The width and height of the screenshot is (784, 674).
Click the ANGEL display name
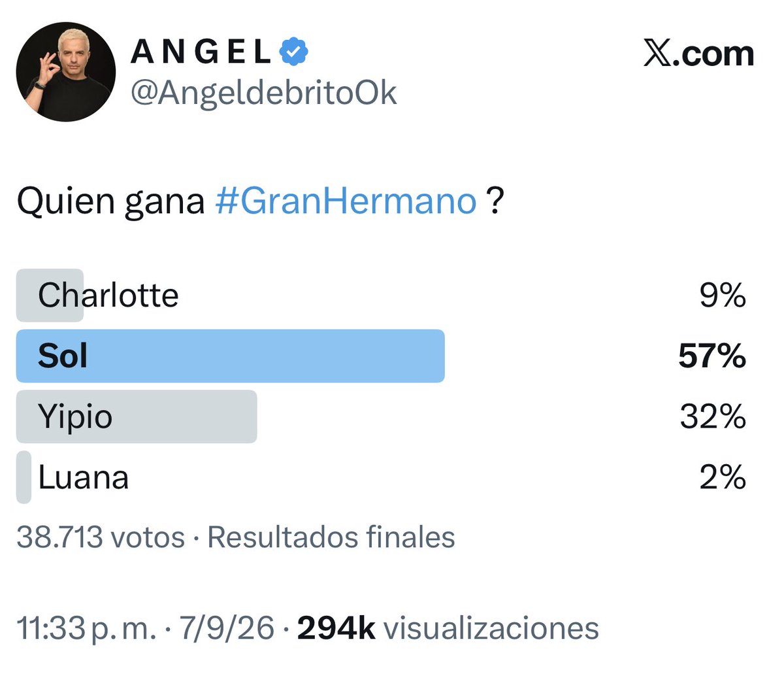coord(201,52)
